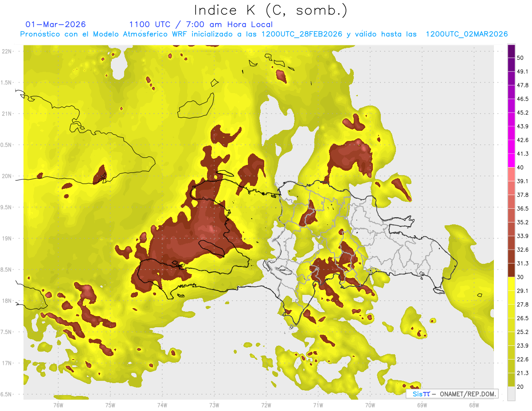Select the date label "01-Mar-2026"
Image resolution: width=532 pixels, height=411 pixels.
56,24
